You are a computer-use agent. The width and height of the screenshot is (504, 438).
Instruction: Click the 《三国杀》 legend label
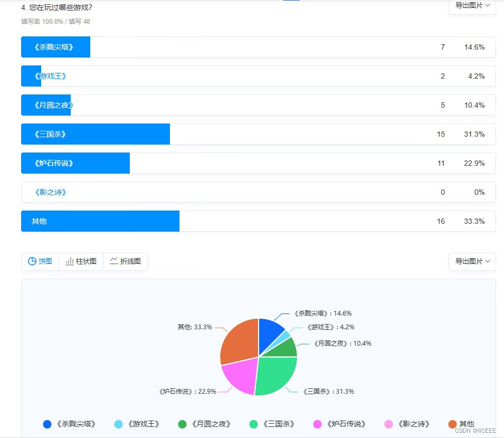point(279,424)
